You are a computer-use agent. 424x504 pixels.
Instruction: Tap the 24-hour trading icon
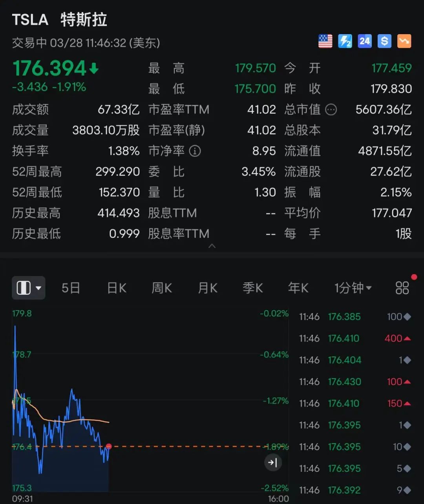(364, 41)
